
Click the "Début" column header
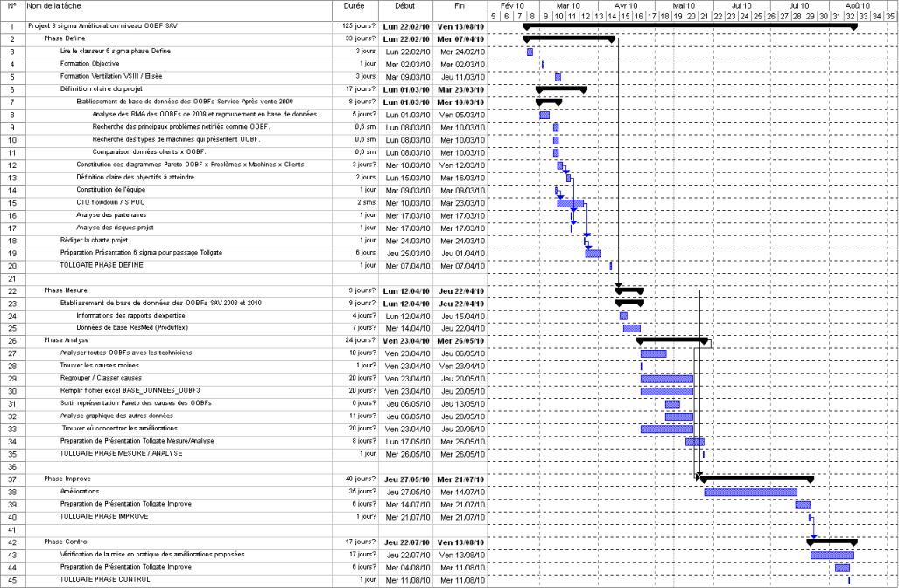click(404, 6)
